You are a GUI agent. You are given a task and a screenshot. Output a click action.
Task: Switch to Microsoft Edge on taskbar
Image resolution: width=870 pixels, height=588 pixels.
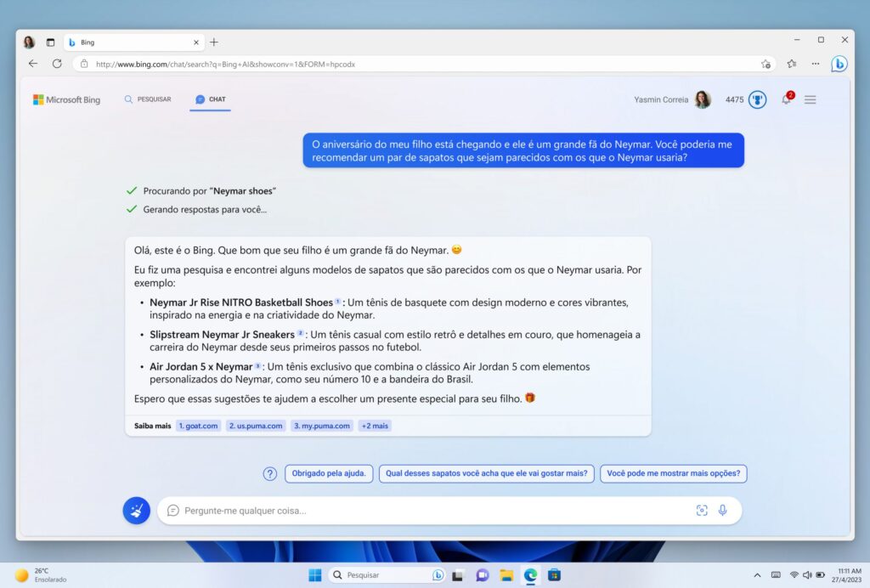(x=530, y=575)
